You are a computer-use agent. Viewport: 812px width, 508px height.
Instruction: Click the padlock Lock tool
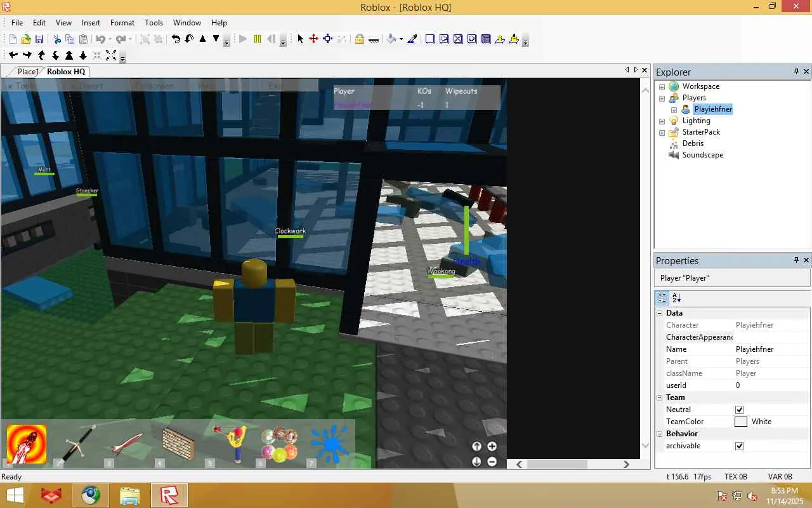click(x=359, y=39)
